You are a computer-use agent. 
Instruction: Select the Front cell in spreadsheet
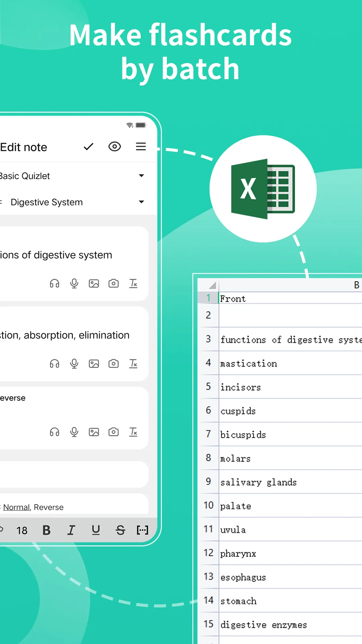(x=290, y=298)
